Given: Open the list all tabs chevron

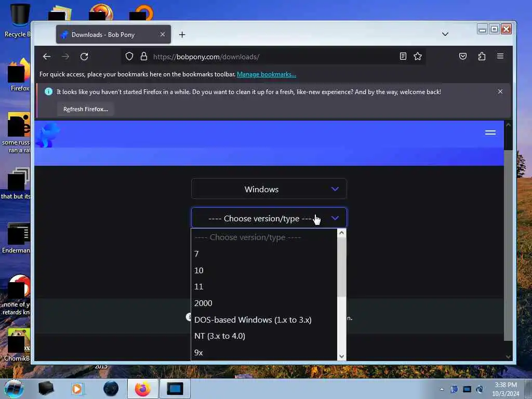Looking at the screenshot, I should click(x=445, y=34).
